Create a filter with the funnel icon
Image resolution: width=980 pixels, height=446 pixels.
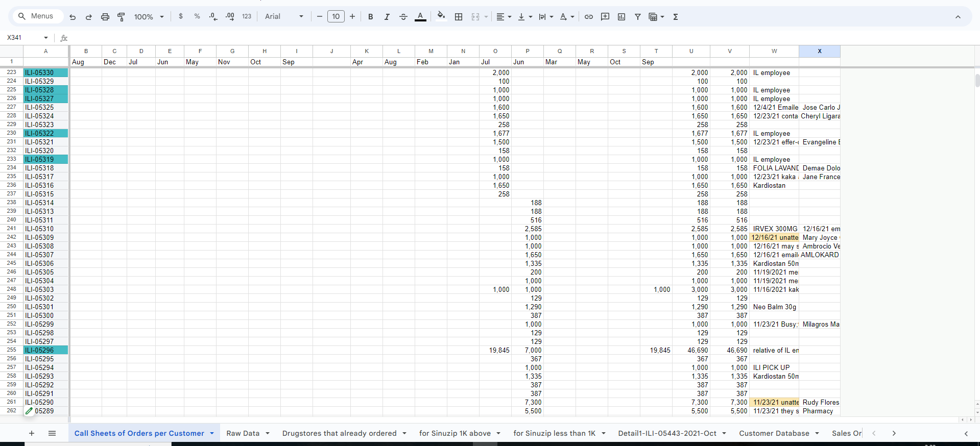click(x=638, y=17)
